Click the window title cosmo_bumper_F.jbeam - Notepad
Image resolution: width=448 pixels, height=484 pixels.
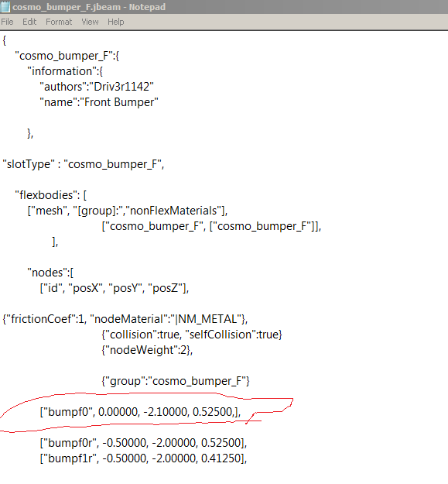click(89, 7)
